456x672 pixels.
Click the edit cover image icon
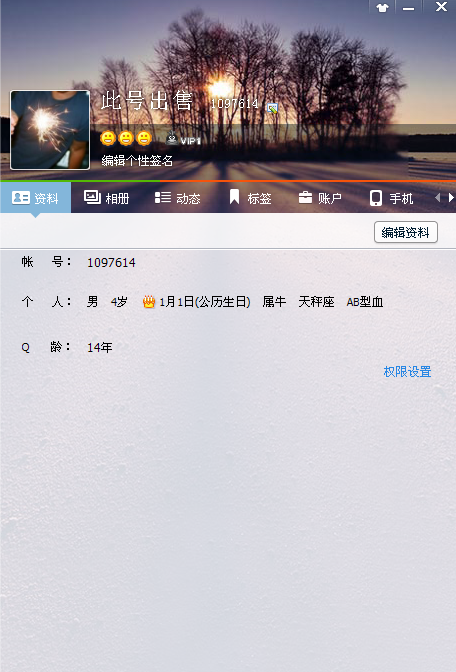click(x=272, y=108)
